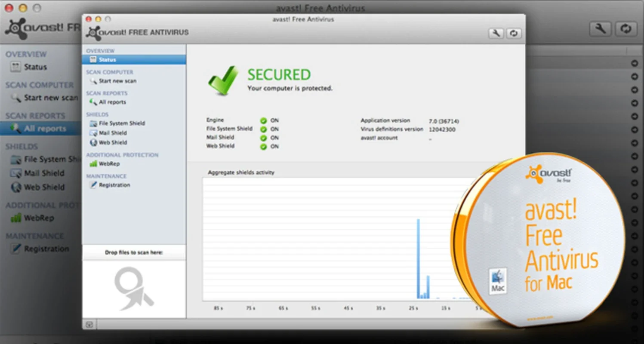
Task: Click the wrench settings button in background window
Action: (600, 29)
